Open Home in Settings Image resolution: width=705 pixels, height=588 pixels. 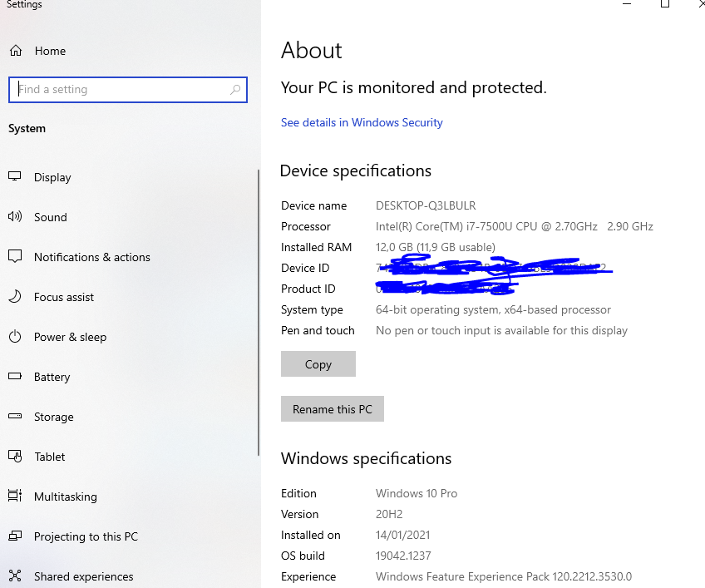click(50, 51)
